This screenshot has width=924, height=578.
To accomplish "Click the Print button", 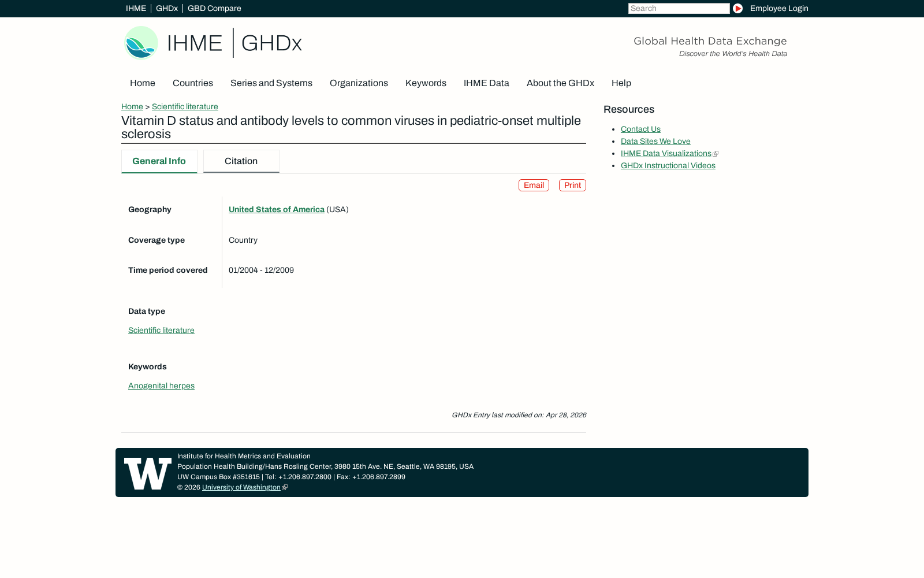I will click(x=572, y=186).
